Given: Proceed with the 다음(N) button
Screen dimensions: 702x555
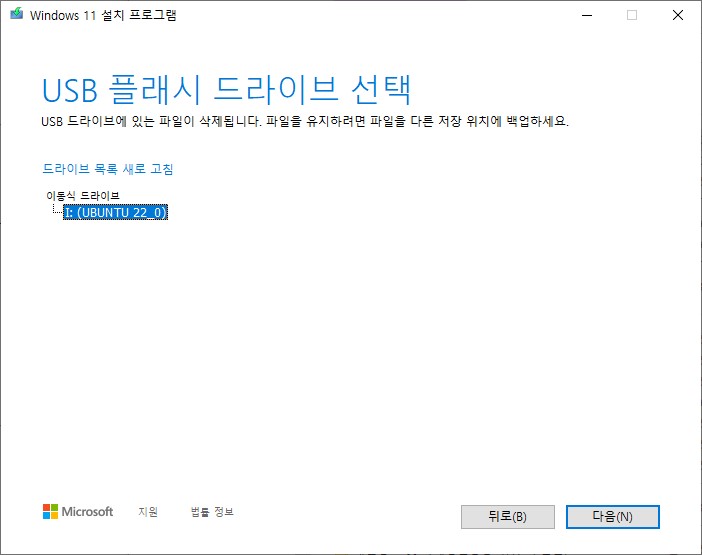Looking at the screenshot, I should tap(612, 517).
